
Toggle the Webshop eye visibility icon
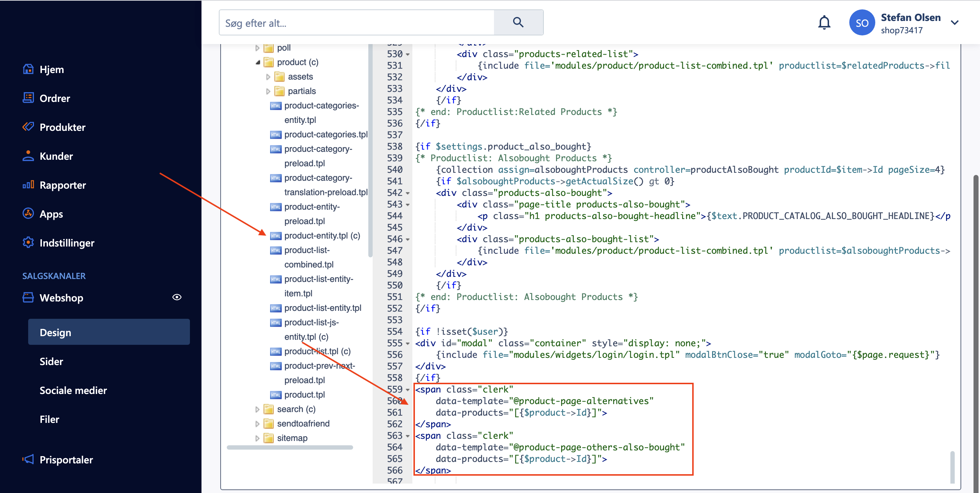[177, 297]
